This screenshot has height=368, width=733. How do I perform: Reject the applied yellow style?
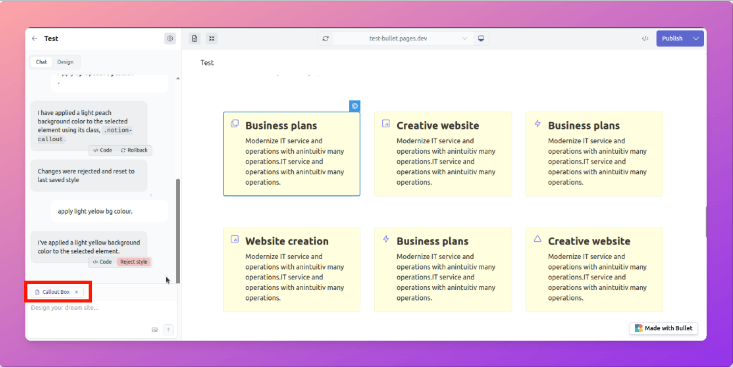[134, 262]
